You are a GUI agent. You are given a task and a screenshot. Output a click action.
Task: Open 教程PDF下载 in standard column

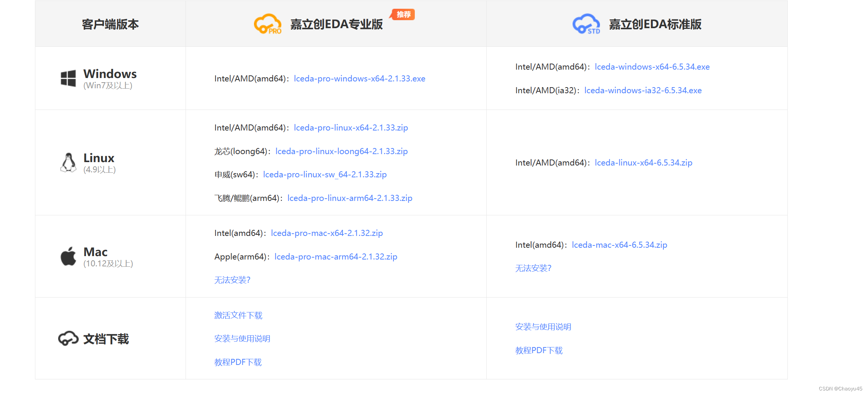(x=539, y=350)
